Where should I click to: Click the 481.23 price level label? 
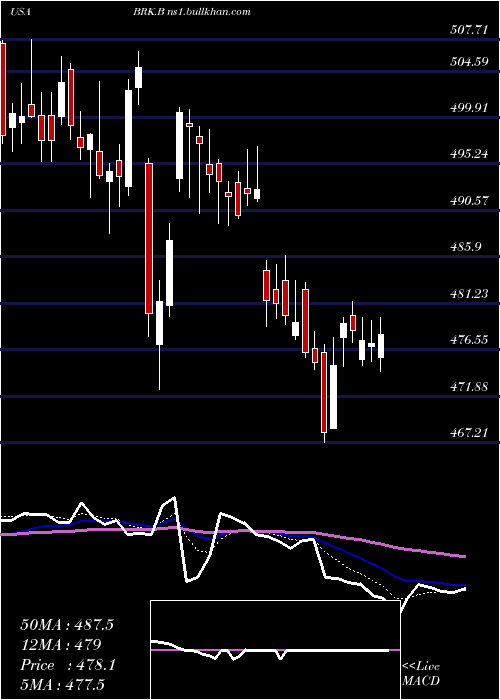click(470, 293)
